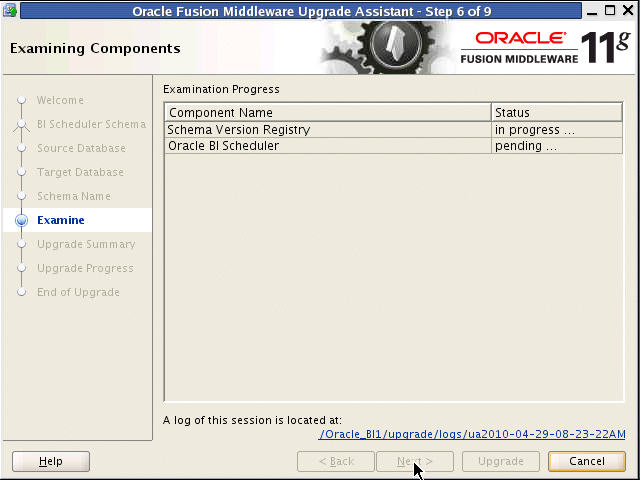Close the Upgrade Assistant window

click(x=629, y=10)
